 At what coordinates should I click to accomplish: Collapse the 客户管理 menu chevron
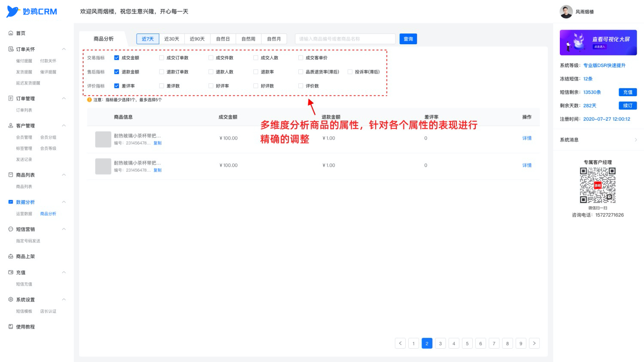pos(64,125)
